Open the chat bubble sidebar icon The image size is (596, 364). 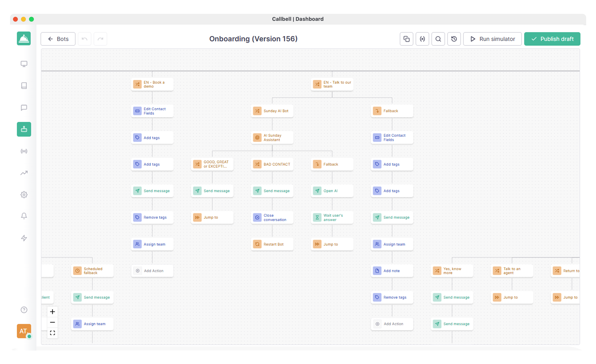(24, 107)
